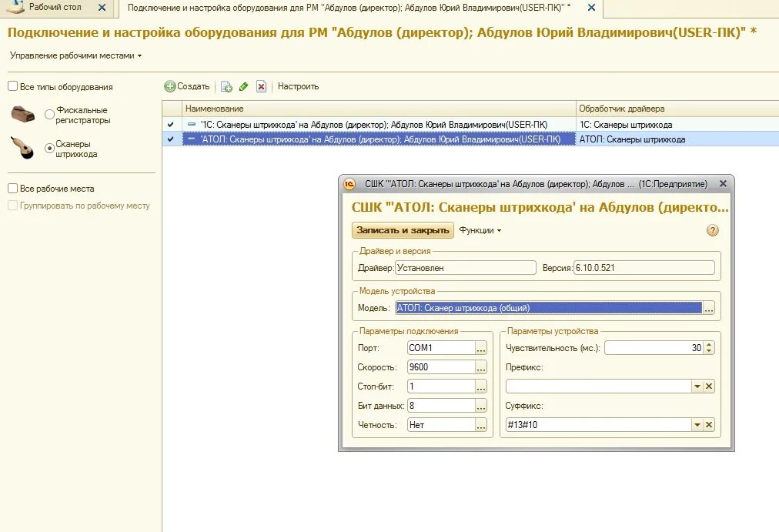Select the Фискальные регистраторы radio button
779x532 pixels.
click(49, 114)
